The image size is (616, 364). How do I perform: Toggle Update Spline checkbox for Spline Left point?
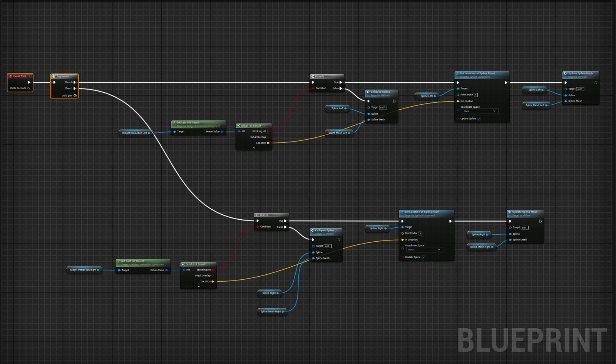pos(479,119)
